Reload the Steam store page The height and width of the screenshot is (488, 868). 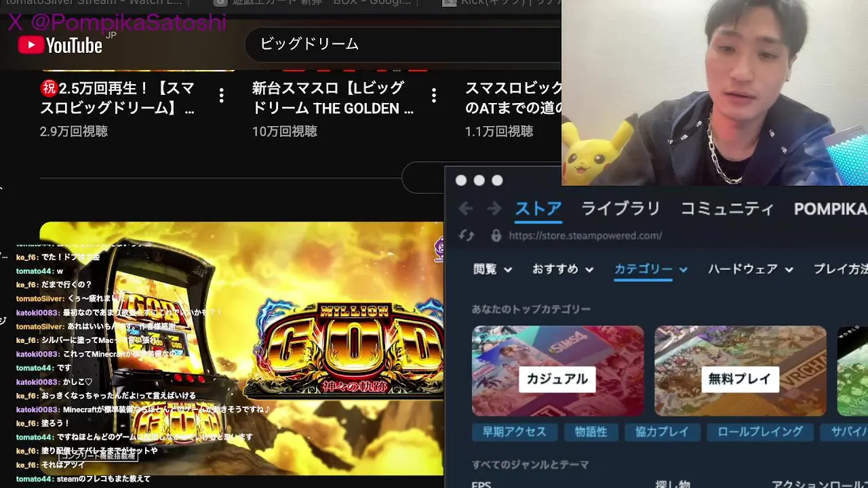(466, 235)
